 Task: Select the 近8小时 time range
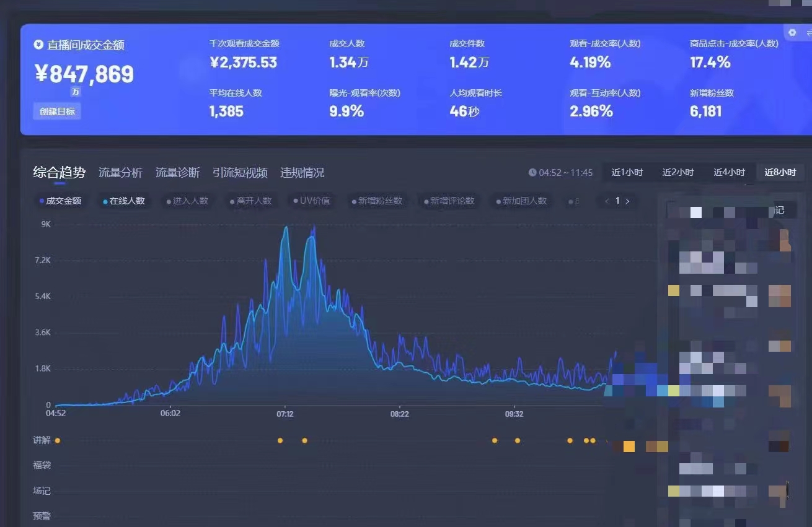pyautogui.click(x=780, y=172)
